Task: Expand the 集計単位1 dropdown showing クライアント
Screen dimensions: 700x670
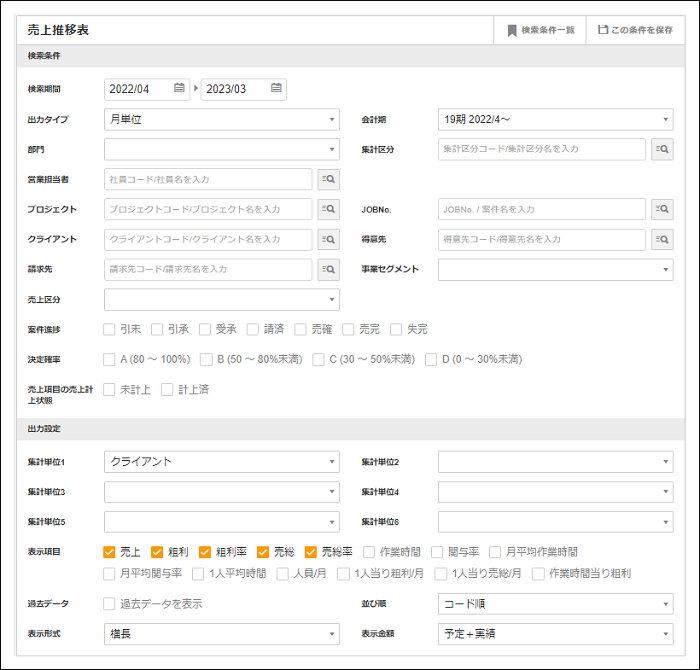Action: [221, 461]
